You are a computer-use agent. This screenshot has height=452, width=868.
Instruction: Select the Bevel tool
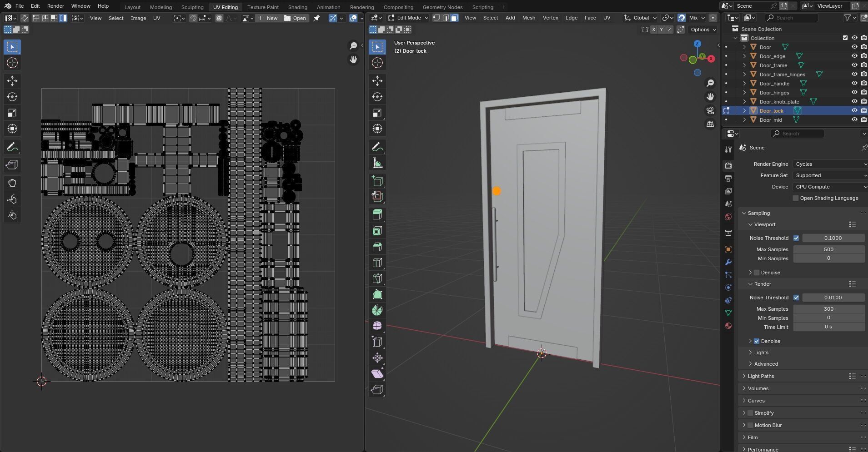(377, 247)
